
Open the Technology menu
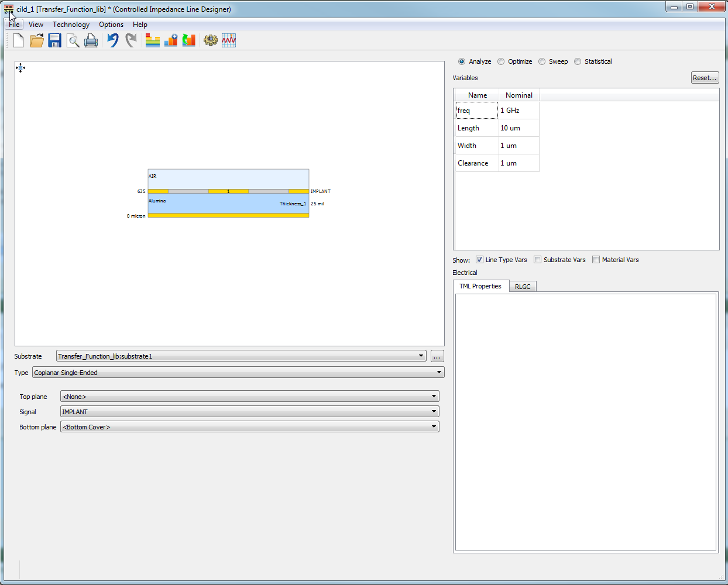71,25
